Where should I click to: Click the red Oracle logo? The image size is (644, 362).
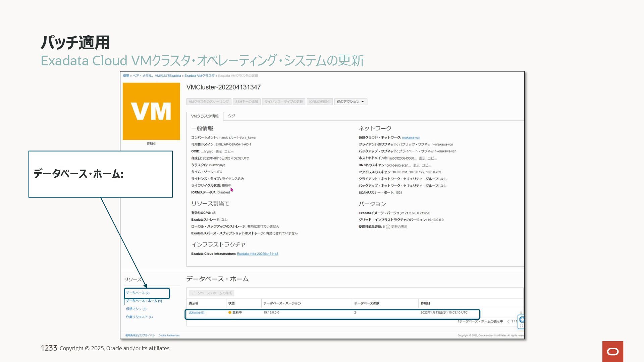coord(612,351)
